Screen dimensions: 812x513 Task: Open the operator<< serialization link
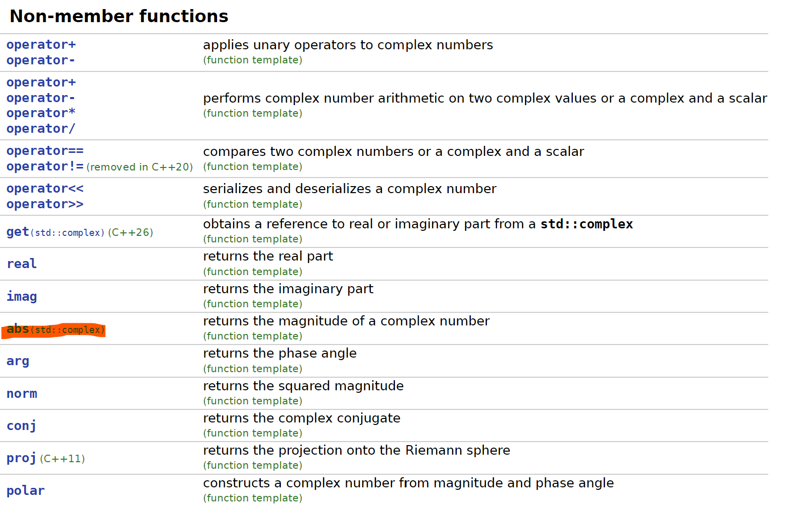pyautogui.click(x=45, y=189)
